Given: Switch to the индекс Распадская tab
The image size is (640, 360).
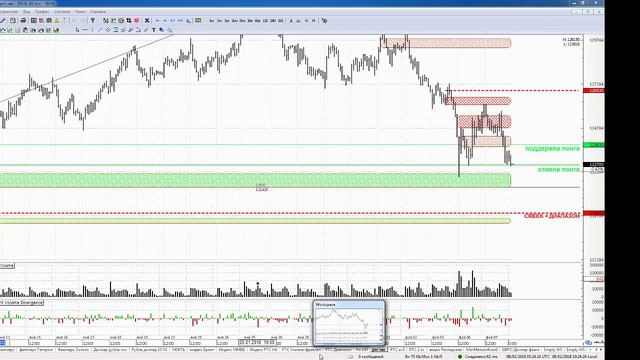Looking at the screenshot, I should click(445, 350).
